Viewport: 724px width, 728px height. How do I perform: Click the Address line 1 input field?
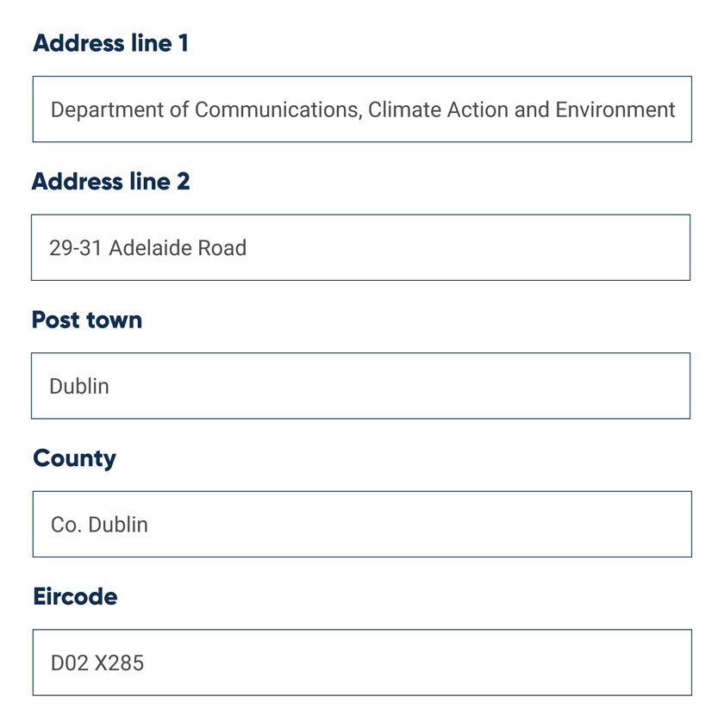tap(362, 109)
